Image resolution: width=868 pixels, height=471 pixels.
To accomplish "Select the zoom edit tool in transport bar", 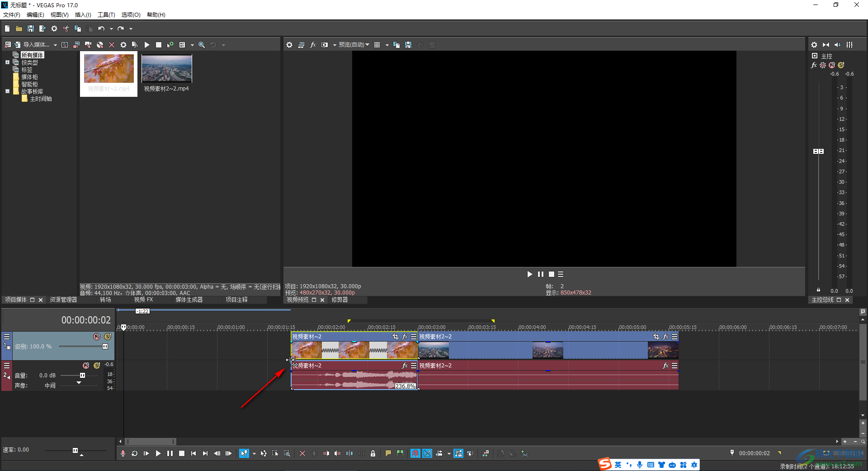I will pyautogui.click(x=287, y=453).
